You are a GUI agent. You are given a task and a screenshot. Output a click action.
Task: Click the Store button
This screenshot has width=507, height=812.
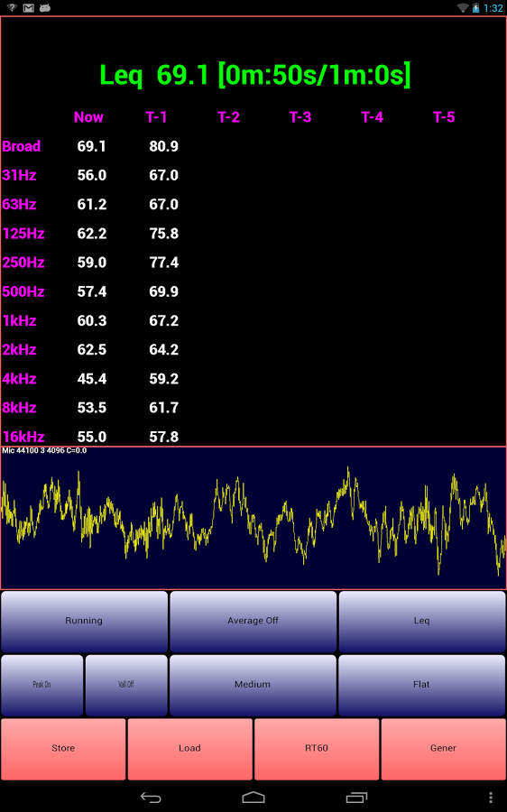63,749
